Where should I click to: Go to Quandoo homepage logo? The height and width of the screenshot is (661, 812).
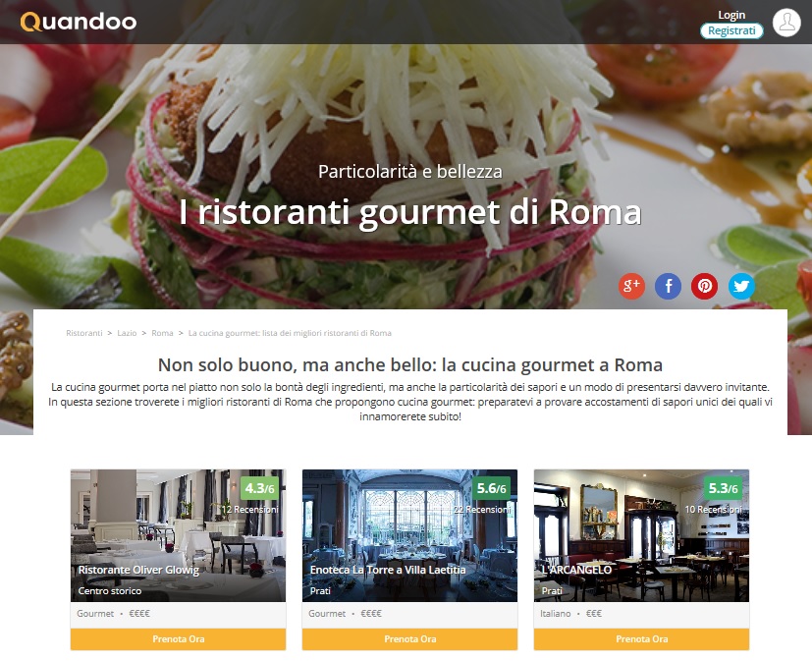[79, 22]
